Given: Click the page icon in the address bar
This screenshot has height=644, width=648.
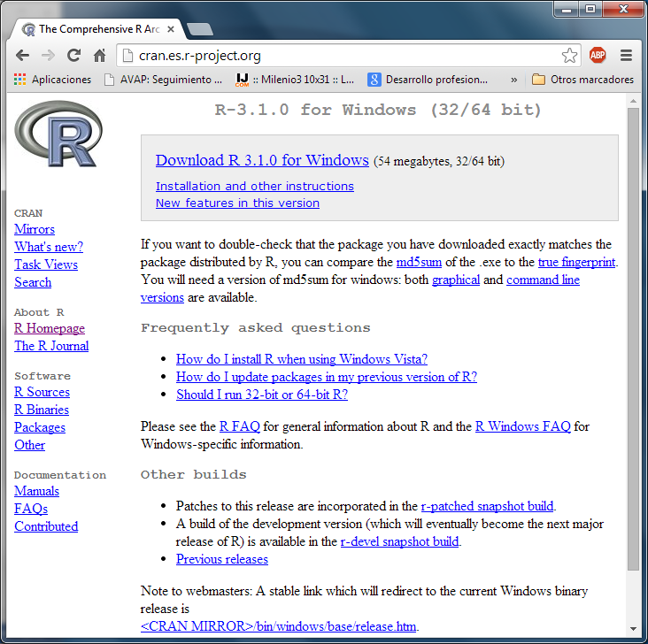Looking at the screenshot, I should [x=128, y=56].
